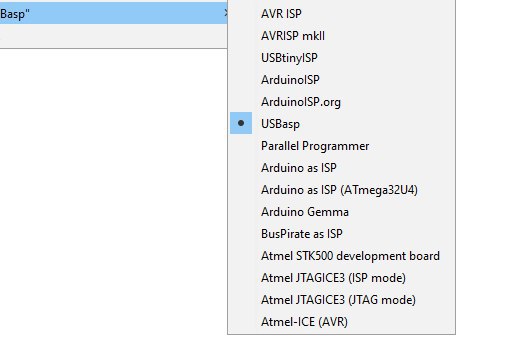Pick Arduino Gemma programmer

tap(341, 212)
